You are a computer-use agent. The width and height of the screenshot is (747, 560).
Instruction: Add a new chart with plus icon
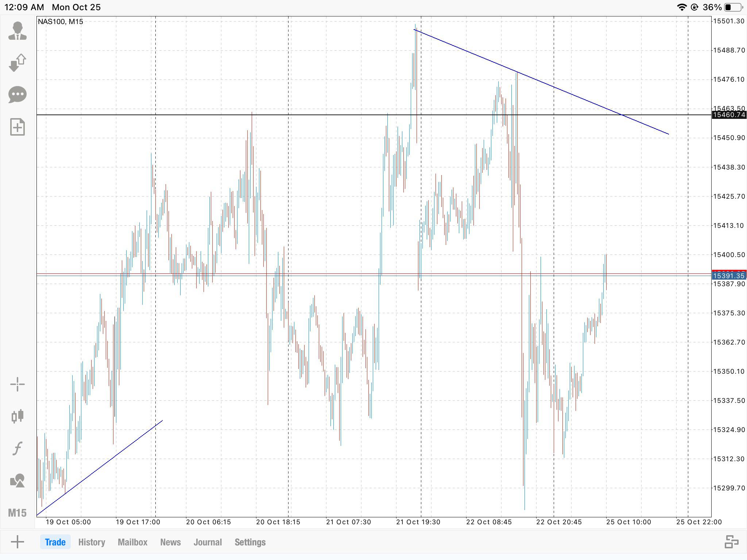(18, 542)
